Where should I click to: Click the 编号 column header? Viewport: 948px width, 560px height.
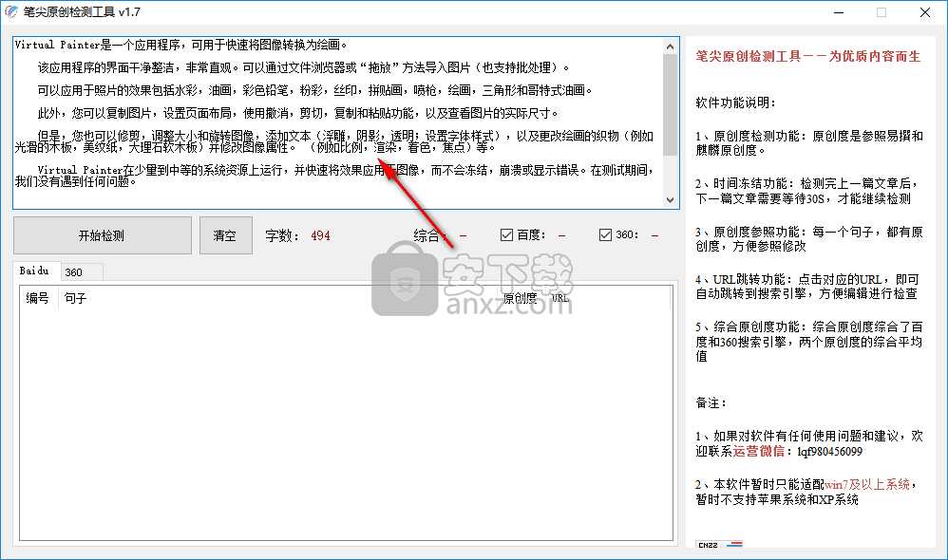39,298
